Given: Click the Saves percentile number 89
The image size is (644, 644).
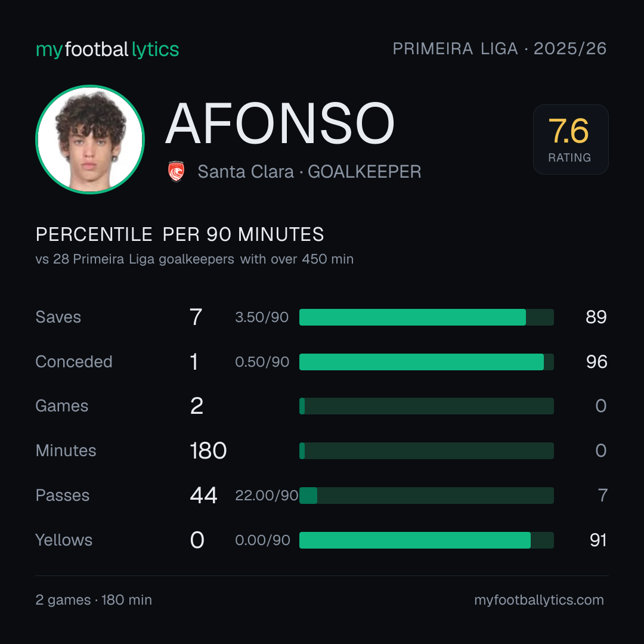Looking at the screenshot, I should (596, 317).
